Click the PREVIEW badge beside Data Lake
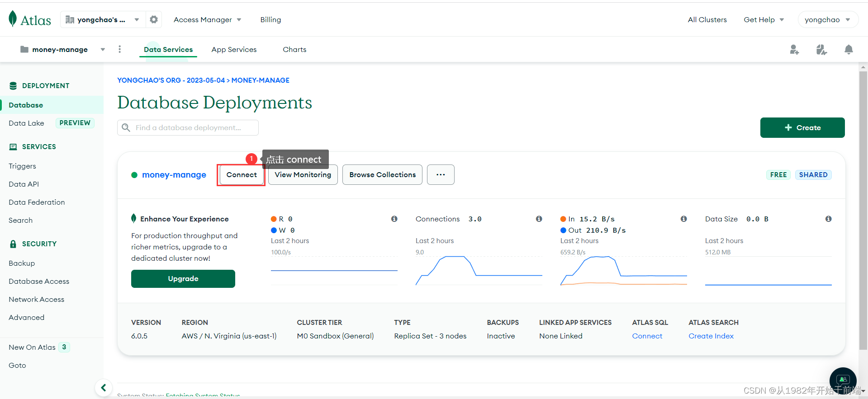The image size is (868, 399). point(75,123)
